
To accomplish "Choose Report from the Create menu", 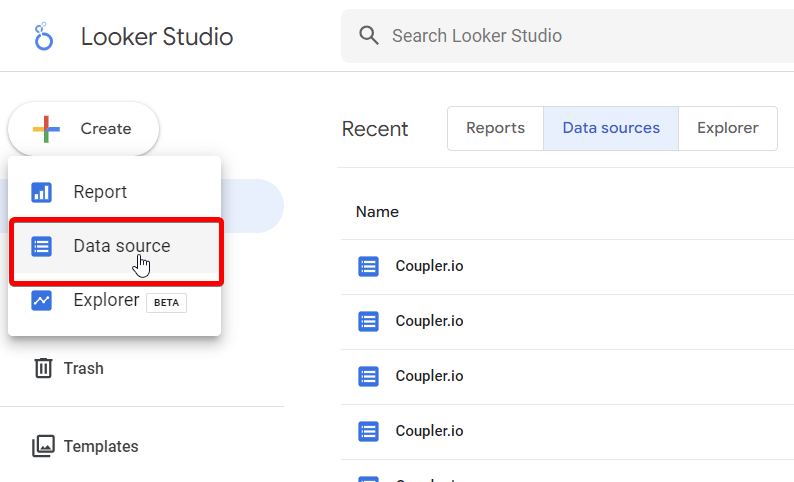I will [x=115, y=192].
